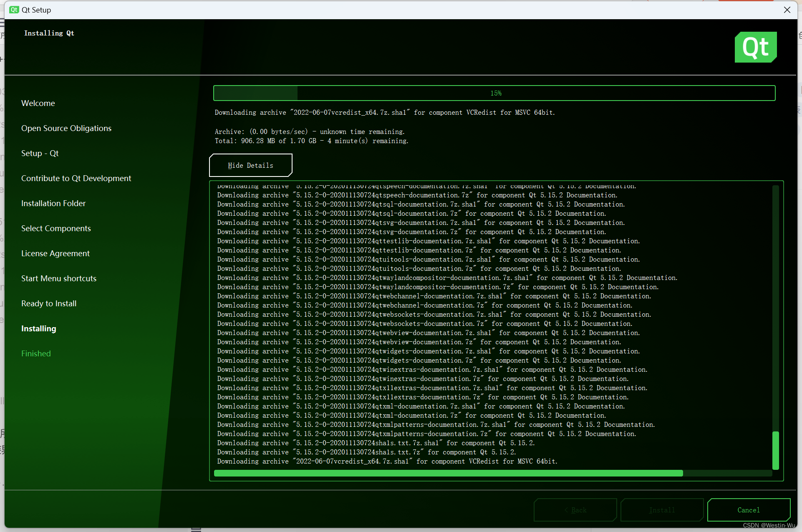
Task: Select Open Source Obligations step
Action: pyautogui.click(x=66, y=128)
